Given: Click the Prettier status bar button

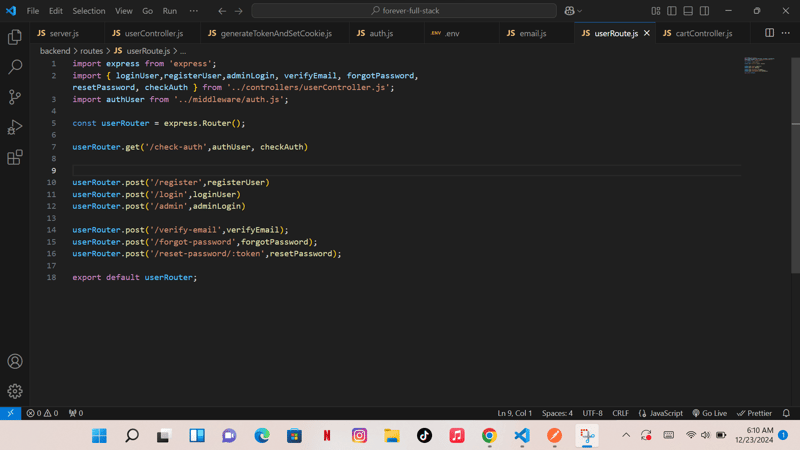Looking at the screenshot, I should point(755,413).
